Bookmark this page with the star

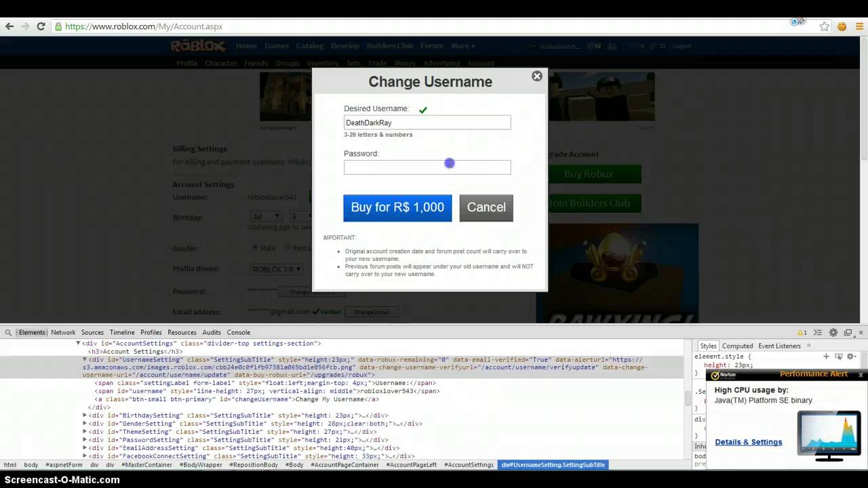[x=825, y=26]
